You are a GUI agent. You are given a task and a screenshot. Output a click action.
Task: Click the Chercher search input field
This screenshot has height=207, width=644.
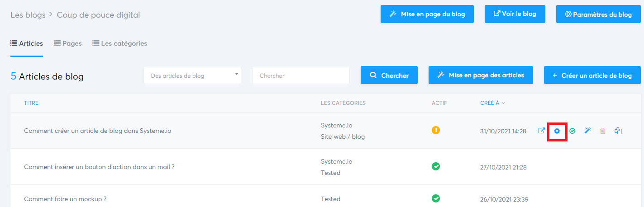(x=301, y=75)
